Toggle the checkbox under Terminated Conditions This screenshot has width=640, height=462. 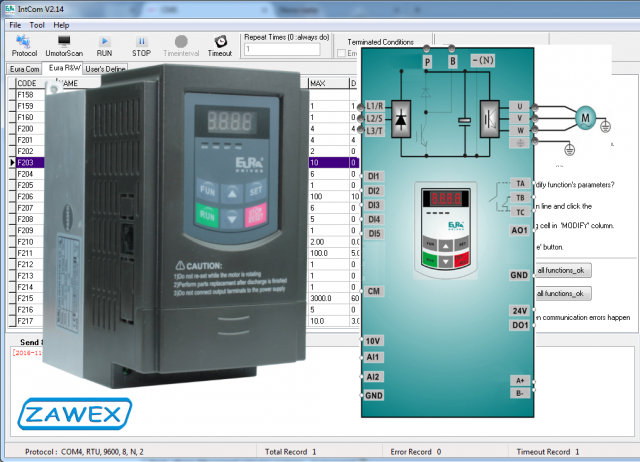click(x=342, y=53)
